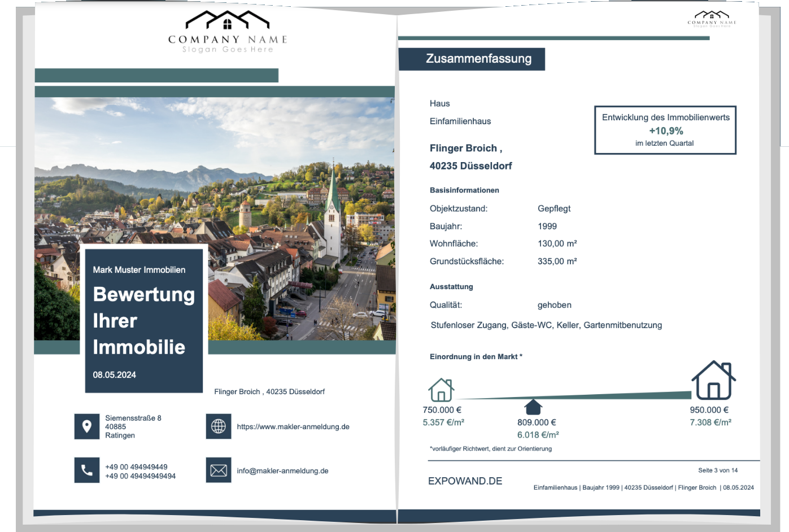Click the globe website icon
The width and height of the screenshot is (789, 532).
pyautogui.click(x=219, y=426)
